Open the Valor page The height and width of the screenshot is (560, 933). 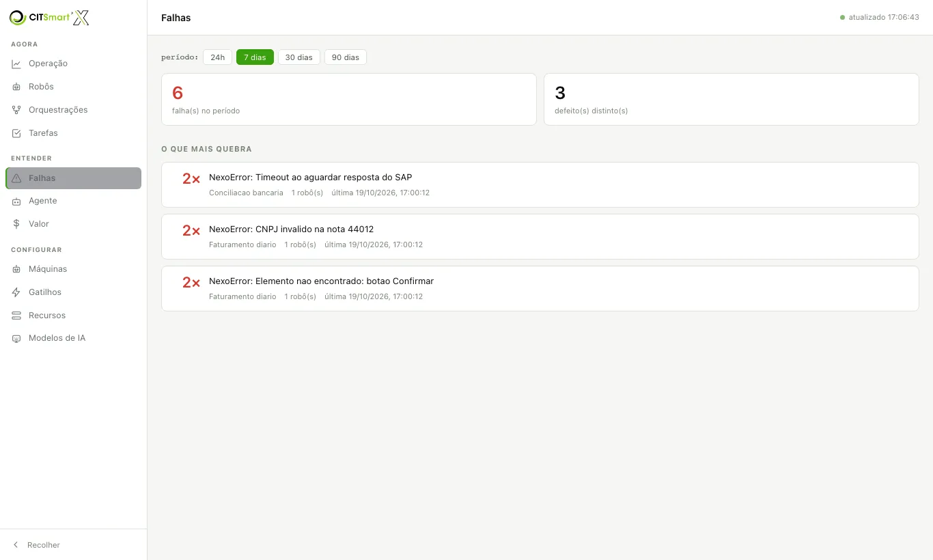(x=74, y=224)
